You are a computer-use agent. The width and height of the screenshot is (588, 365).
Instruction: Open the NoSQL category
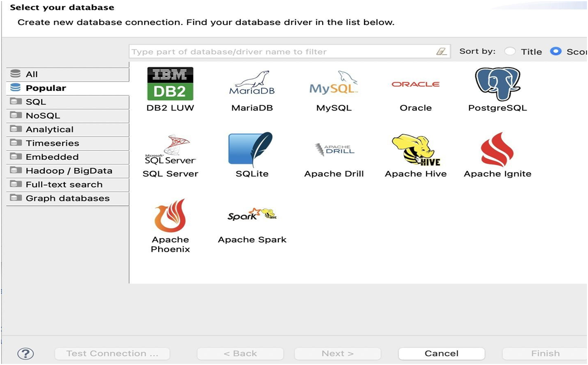point(68,116)
